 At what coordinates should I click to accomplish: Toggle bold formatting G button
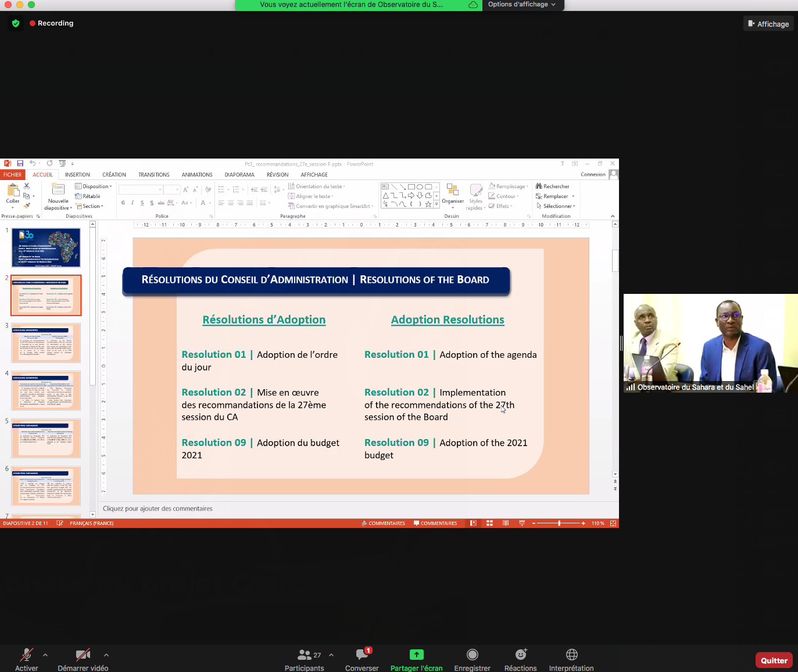[123, 203]
